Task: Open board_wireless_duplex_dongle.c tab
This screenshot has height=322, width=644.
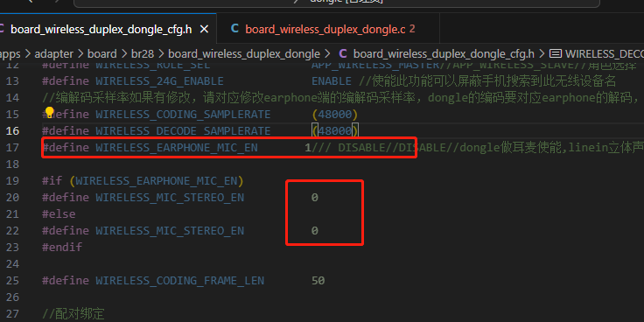Action: [325, 29]
